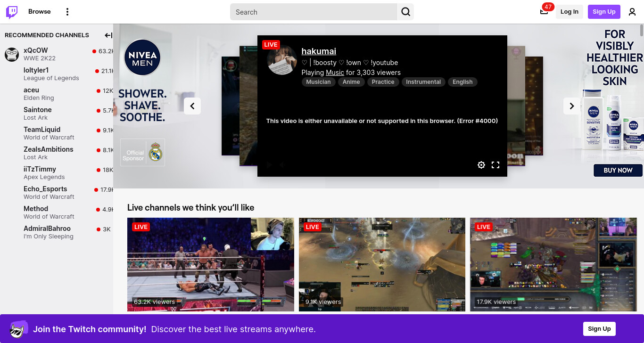This screenshot has height=343, width=644.
Task: Show next carousel stream
Action: (x=572, y=106)
